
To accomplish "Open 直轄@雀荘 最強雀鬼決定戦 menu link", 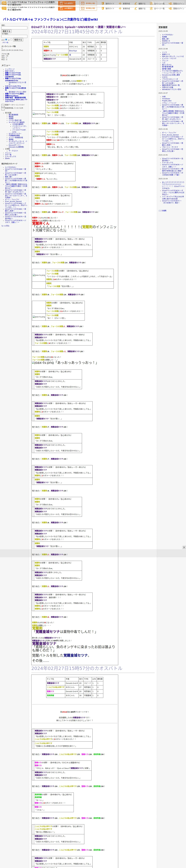I will pos(15,98).
